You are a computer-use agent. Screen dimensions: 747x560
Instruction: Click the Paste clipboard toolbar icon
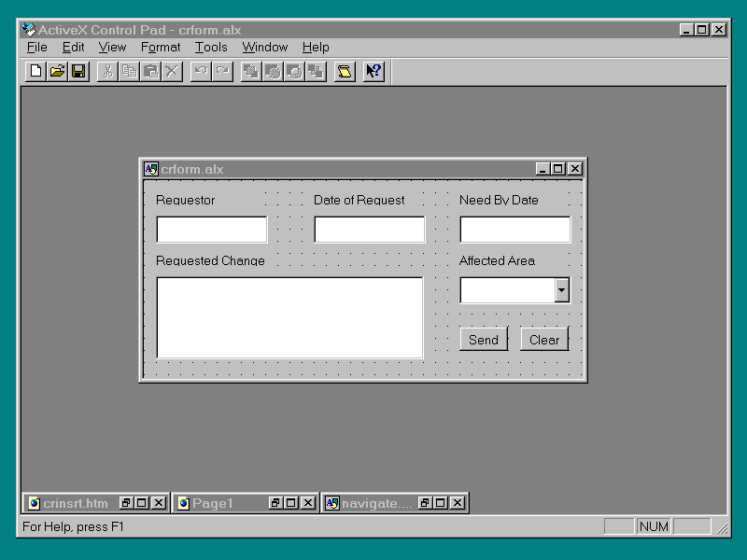click(x=150, y=72)
